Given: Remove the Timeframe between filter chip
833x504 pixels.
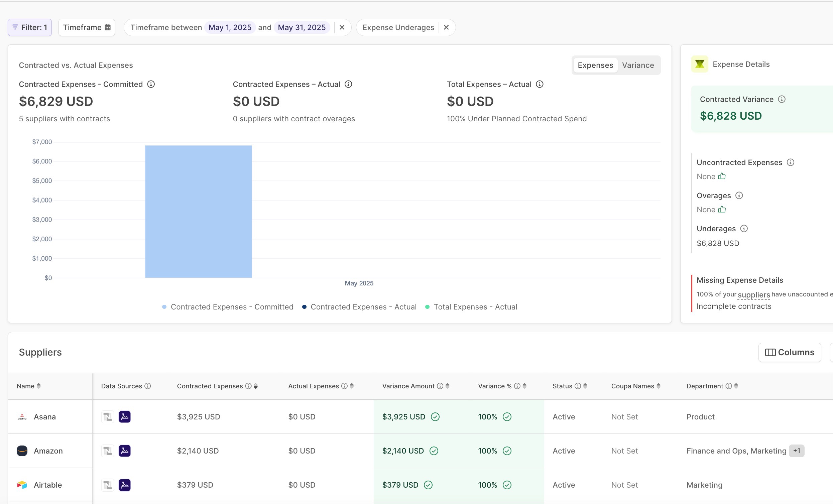Looking at the screenshot, I should click(x=342, y=27).
